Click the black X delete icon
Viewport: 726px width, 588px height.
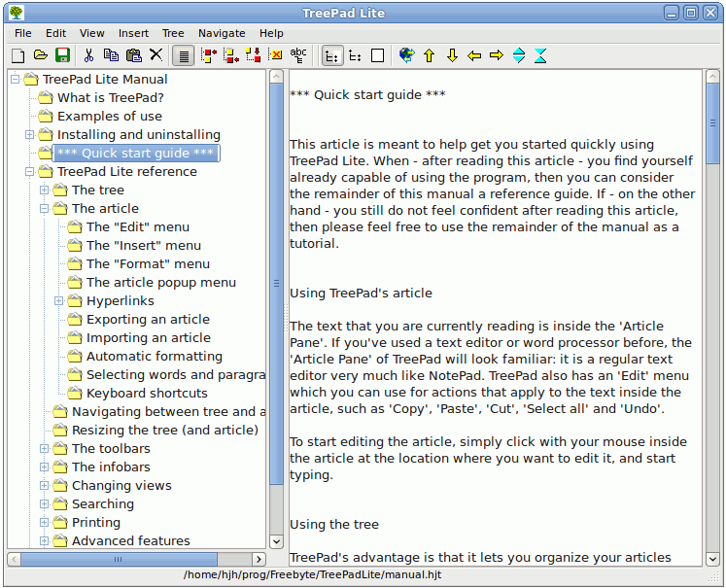tap(156, 55)
